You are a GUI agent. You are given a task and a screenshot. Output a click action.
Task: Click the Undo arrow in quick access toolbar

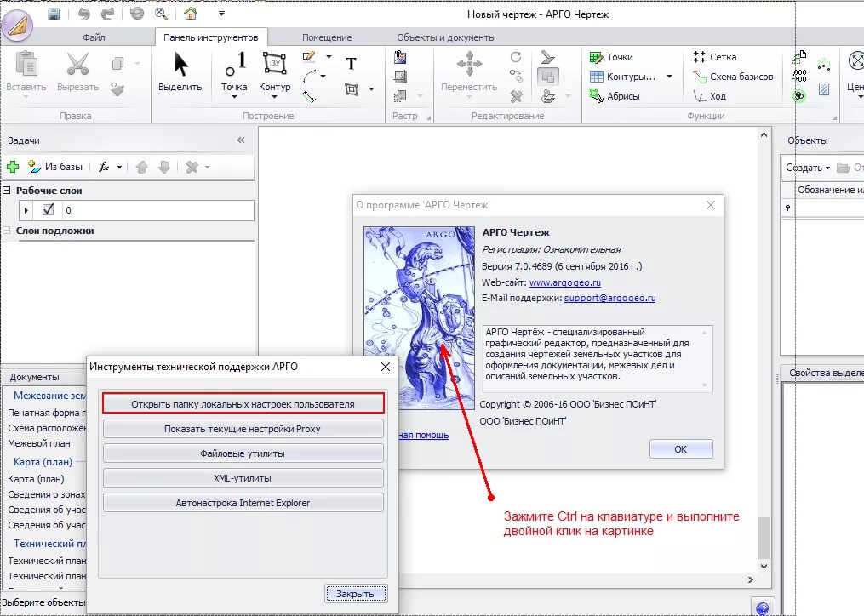[83, 14]
